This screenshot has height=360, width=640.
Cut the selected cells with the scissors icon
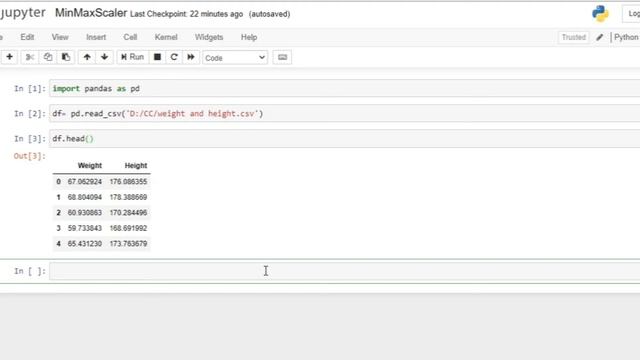point(30,57)
